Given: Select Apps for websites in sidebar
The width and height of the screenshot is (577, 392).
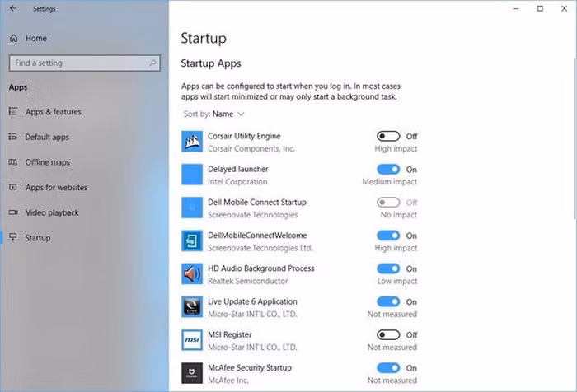Looking at the screenshot, I should pyautogui.click(x=56, y=188).
